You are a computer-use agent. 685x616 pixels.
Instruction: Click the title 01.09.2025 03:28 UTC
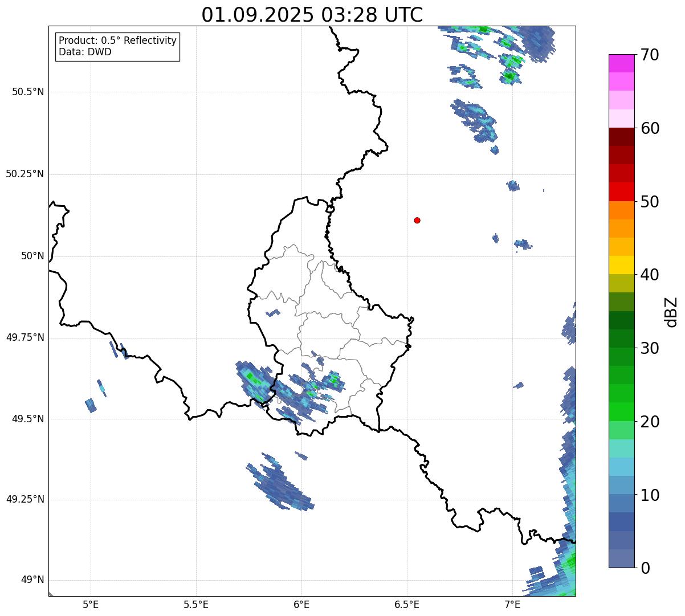tap(312, 15)
